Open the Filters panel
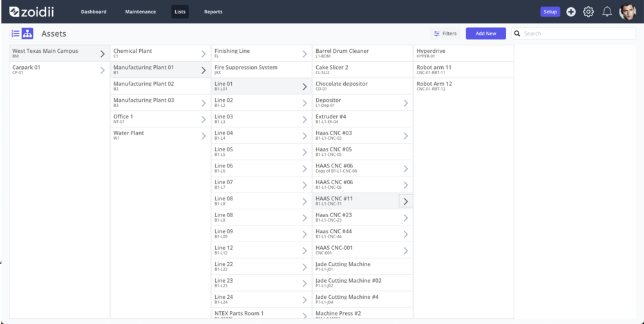The height and width of the screenshot is (324, 644). (445, 33)
